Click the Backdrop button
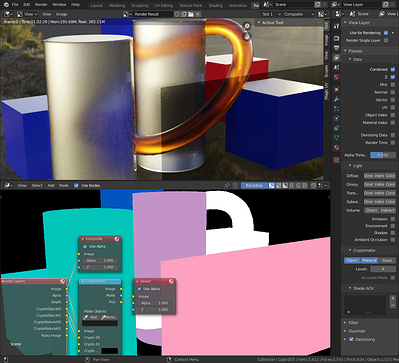 [254, 185]
